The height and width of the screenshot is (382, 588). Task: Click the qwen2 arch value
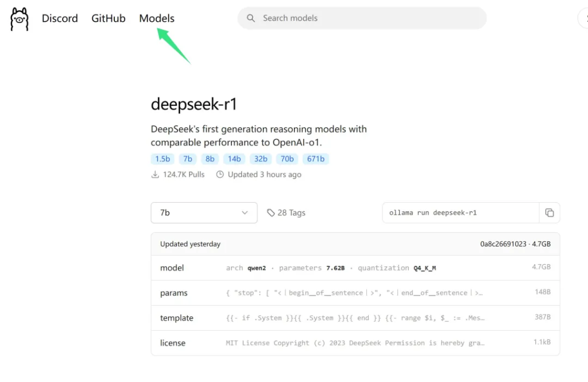click(x=257, y=268)
